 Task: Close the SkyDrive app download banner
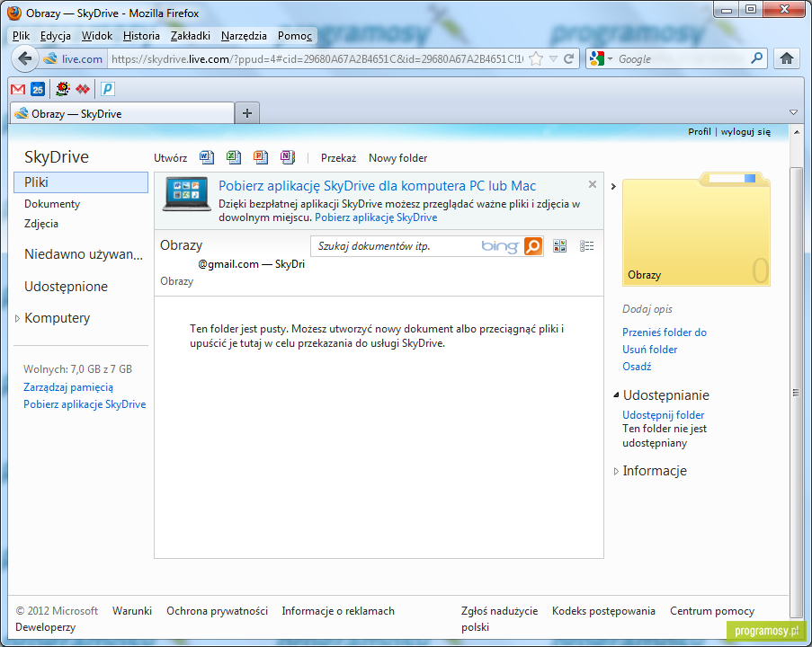tap(593, 184)
